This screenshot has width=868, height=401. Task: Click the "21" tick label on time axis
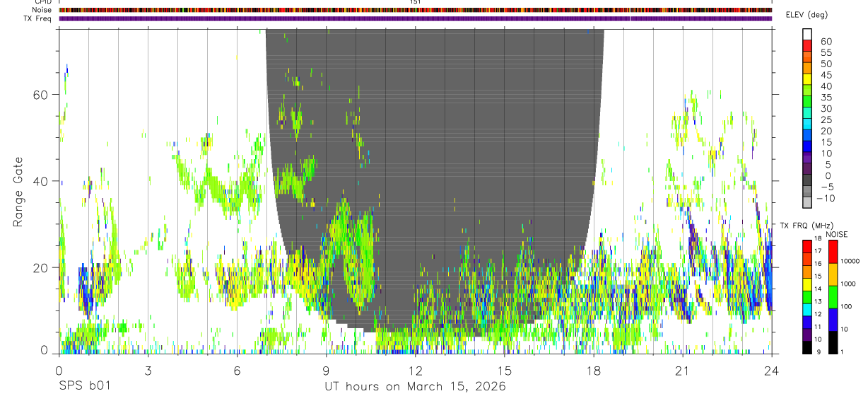click(x=683, y=370)
